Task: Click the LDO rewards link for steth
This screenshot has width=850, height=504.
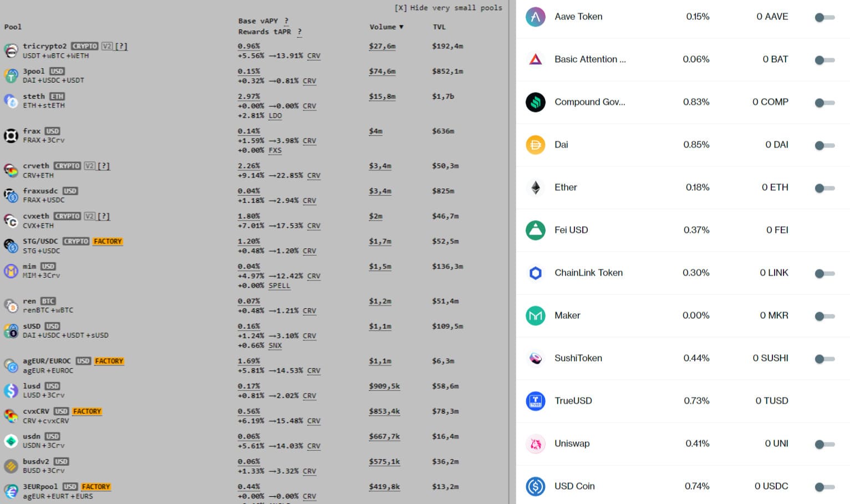Action: [275, 116]
